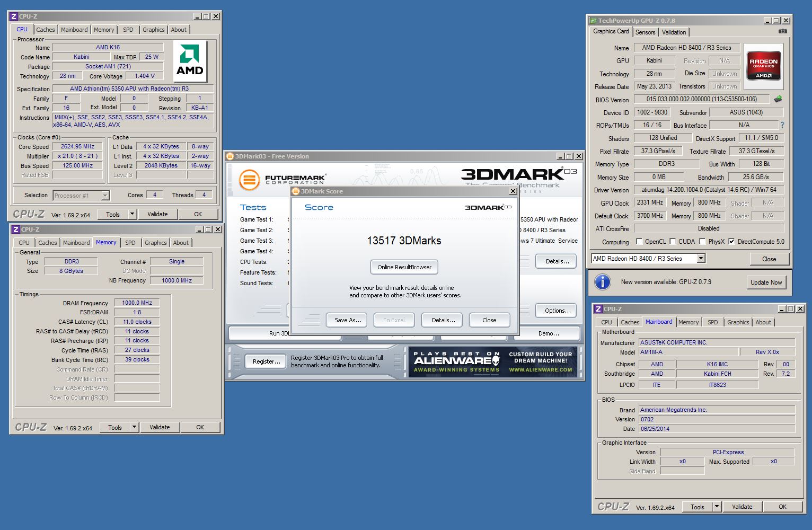Click the BIOS Version field in GPU-Z
The width and height of the screenshot is (812, 530).
point(702,99)
